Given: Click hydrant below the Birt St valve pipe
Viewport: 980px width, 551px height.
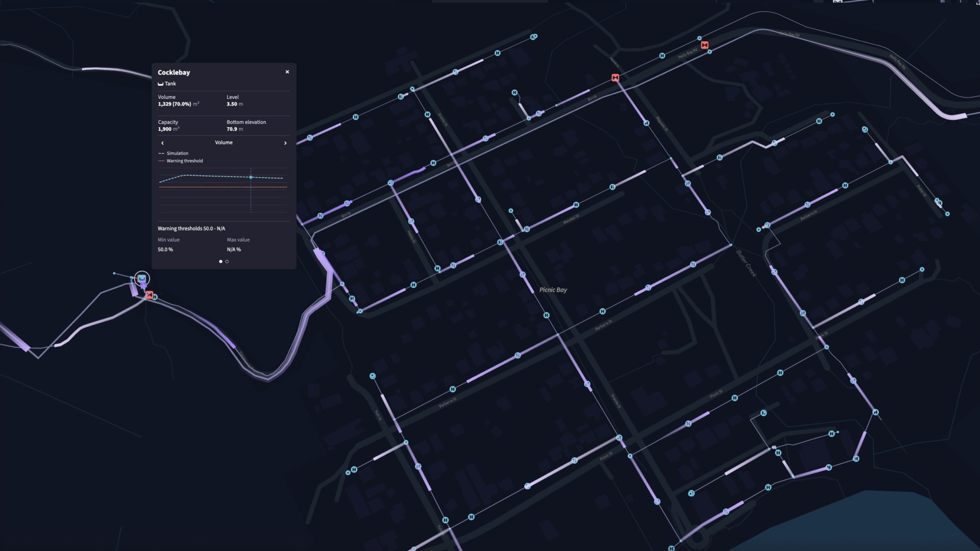Looking at the screenshot, I should [x=646, y=123].
